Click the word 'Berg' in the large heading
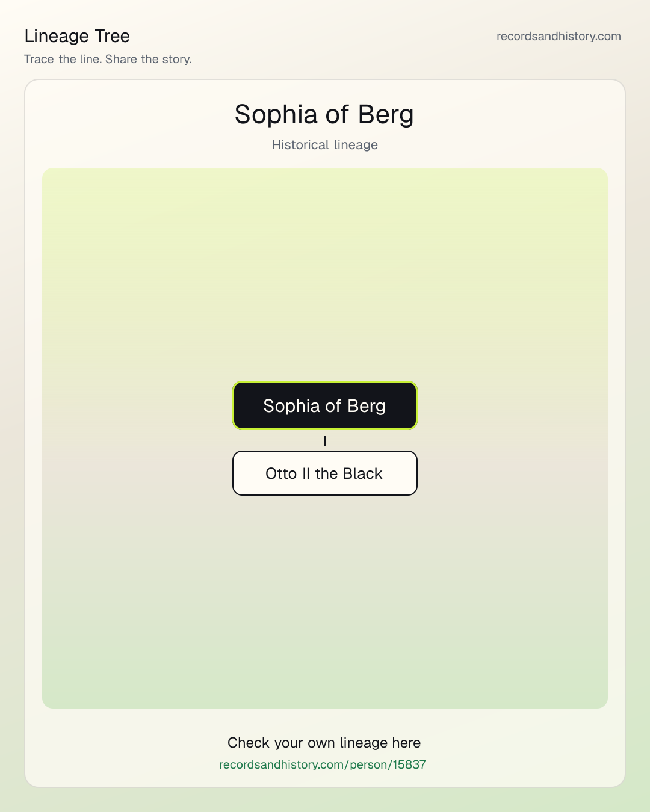 point(386,114)
